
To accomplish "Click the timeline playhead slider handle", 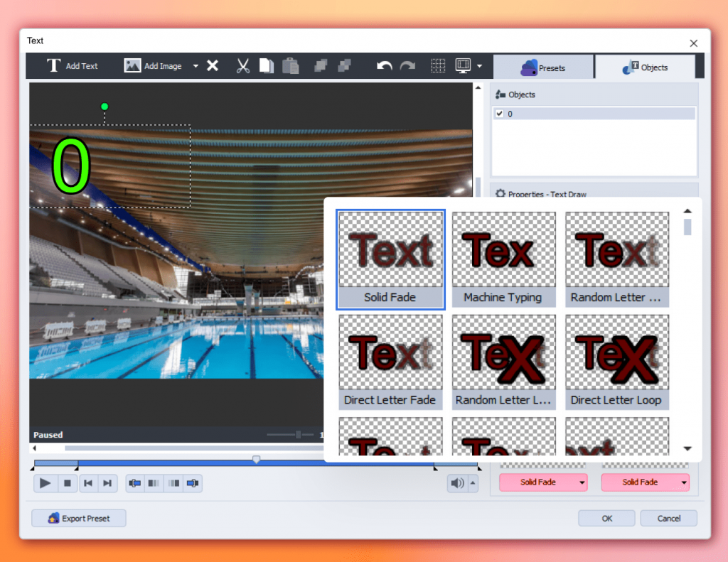I will 257,460.
